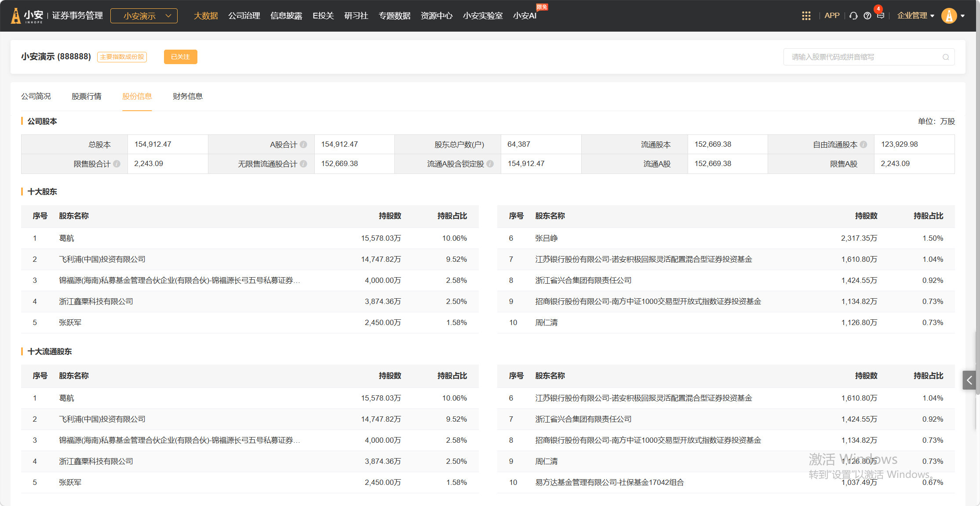Click the APP link in header
980x506 pixels.
pyautogui.click(x=831, y=16)
